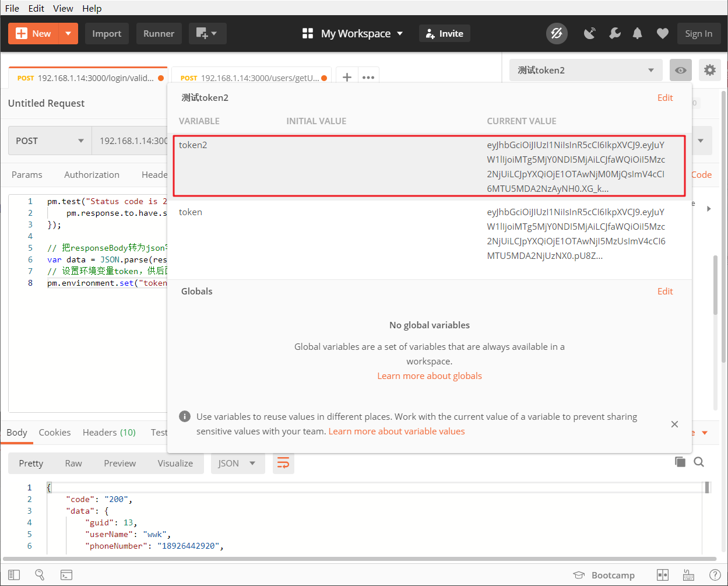
Task: Select the Raw response view
Action: pyautogui.click(x=73, y=463)
